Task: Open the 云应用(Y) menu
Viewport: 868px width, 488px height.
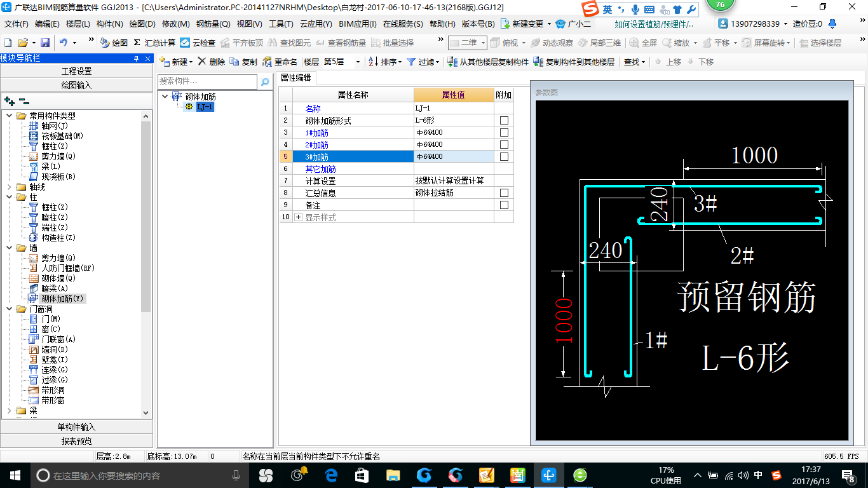Action: pyautogui.click(x=316, y=24)
